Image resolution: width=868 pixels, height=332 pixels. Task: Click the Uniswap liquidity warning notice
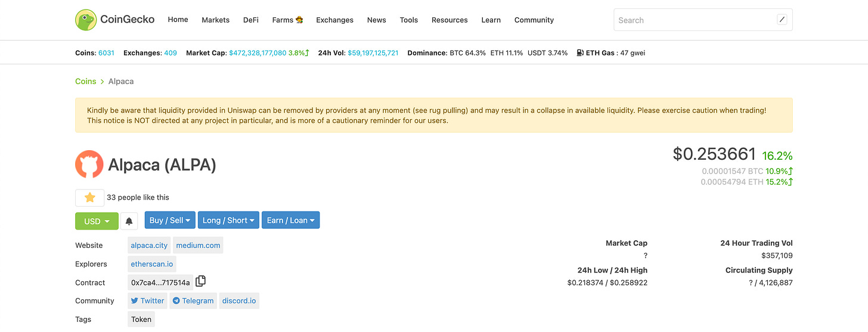tap(434, 115)
